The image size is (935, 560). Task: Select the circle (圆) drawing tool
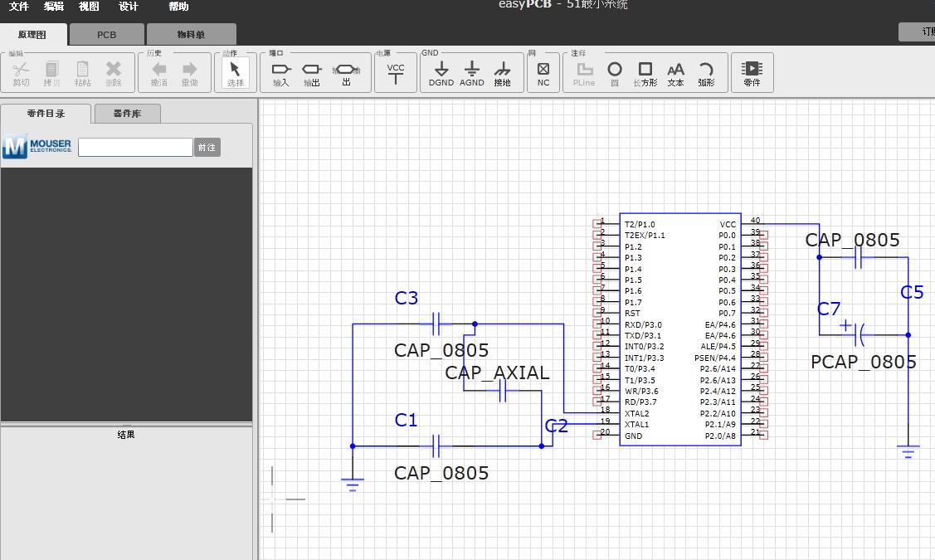[x=615, y=73]
